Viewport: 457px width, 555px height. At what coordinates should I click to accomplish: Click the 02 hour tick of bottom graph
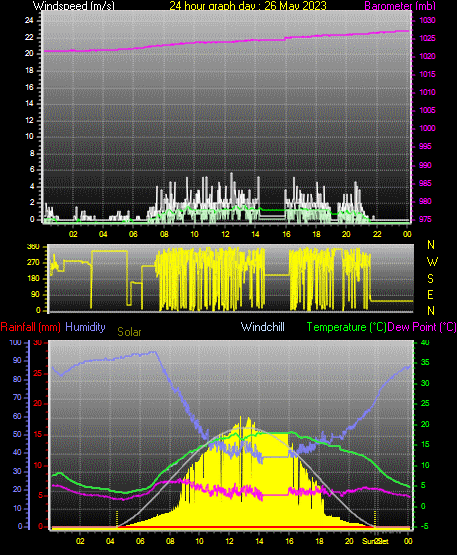[80, 541]
